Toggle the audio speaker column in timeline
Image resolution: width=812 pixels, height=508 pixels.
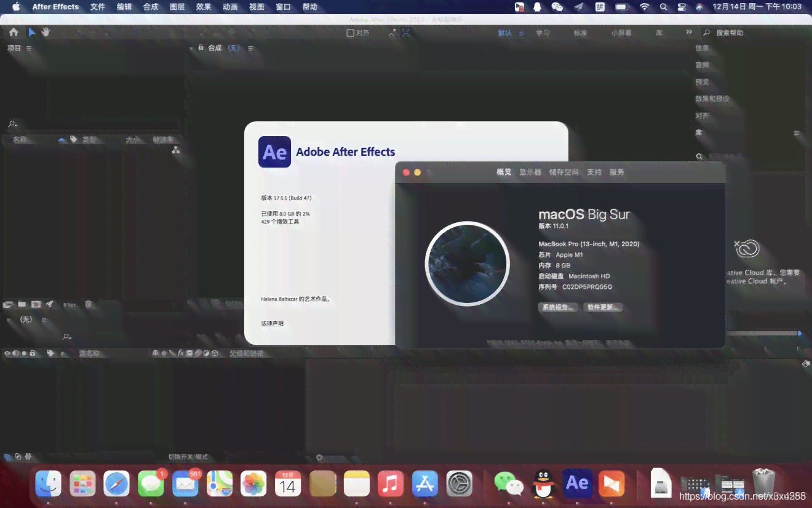pyautogui.click(x=16, y=353)
